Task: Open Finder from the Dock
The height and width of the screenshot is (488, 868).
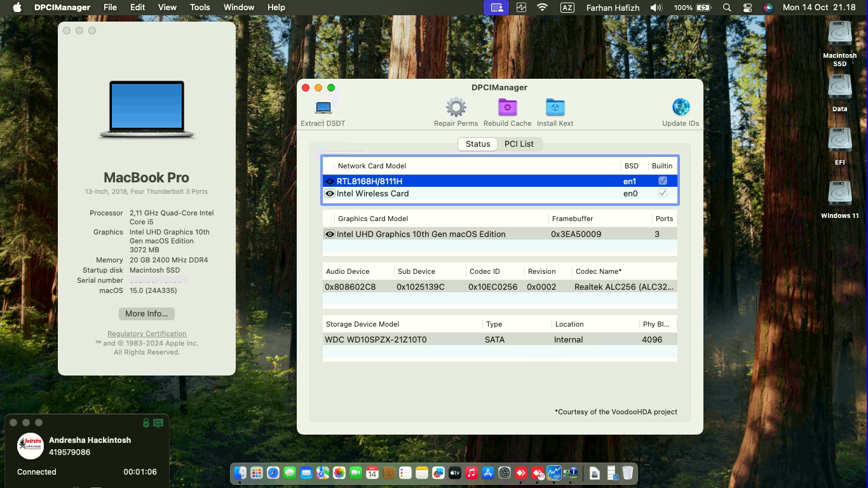Action: click(240, 473)
